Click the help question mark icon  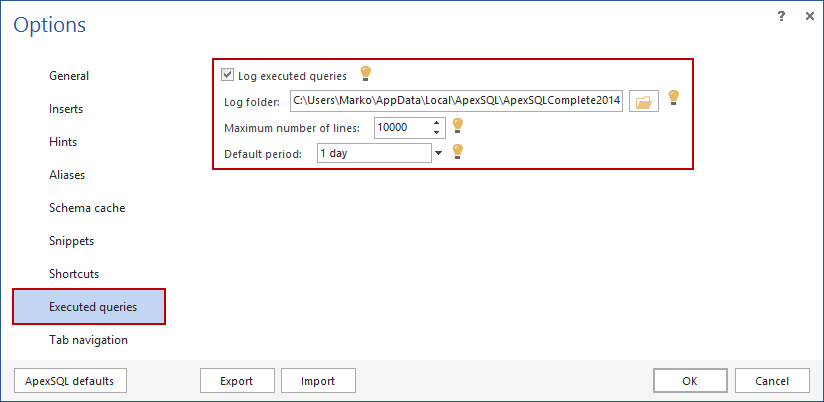(x=781, y=17)
